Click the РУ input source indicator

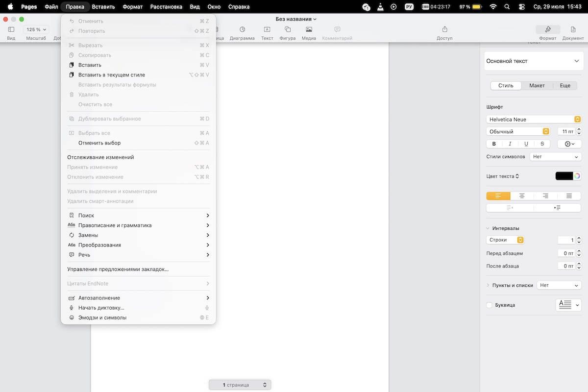(x=409, y=7)
